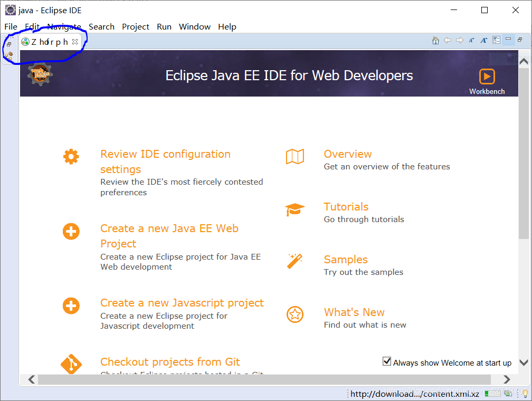532x401 pixels.
Task: Open the Overview link
Action: coord(348,154)
